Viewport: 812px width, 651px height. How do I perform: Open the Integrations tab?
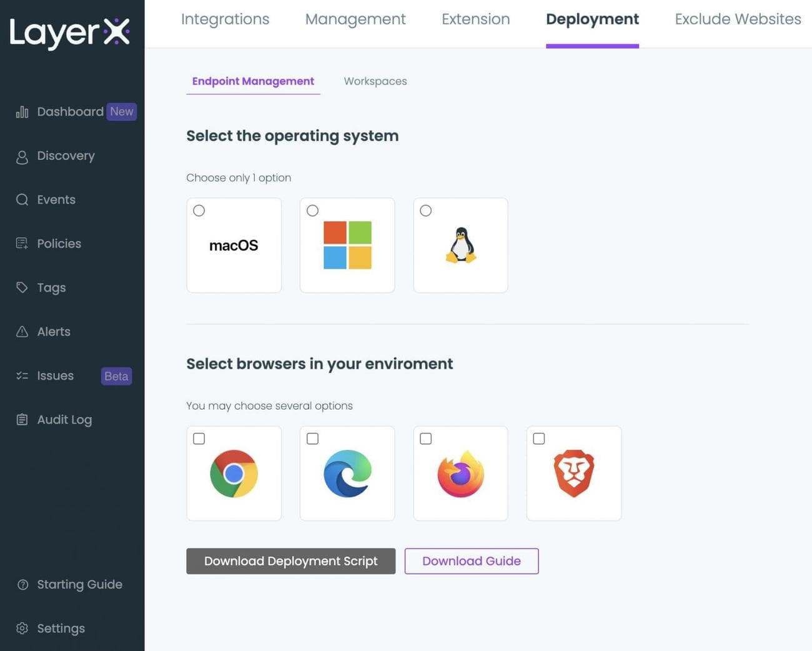(x=225, y=19)
